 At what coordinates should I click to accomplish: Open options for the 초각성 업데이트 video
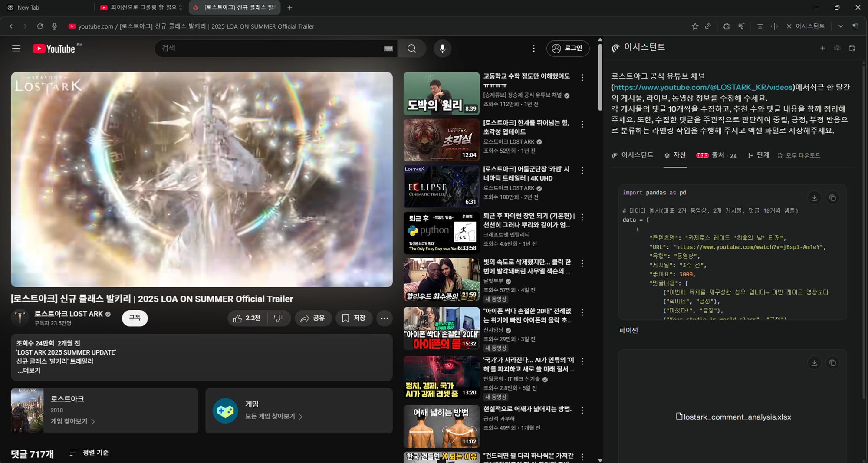pos(582,124)
